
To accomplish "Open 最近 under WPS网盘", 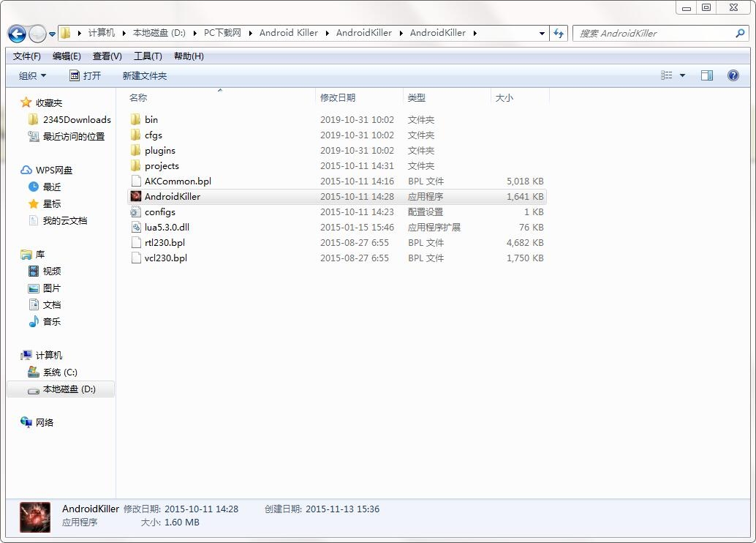I will pos(45,187).
